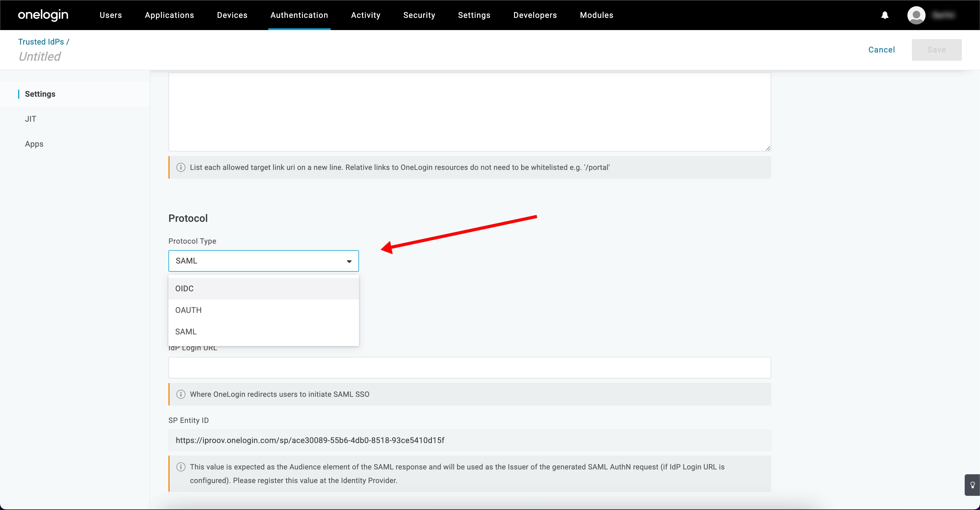Click info icon beside SAML SSO redirect note
The width and height of the screenshot is (980, 510).
coord(181,394)
